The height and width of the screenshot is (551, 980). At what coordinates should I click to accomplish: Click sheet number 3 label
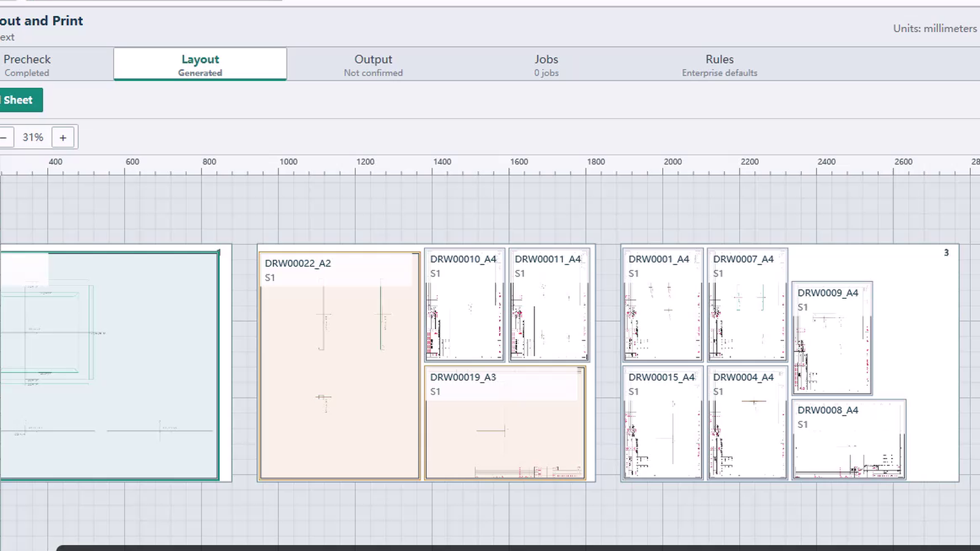click(946, 252)
